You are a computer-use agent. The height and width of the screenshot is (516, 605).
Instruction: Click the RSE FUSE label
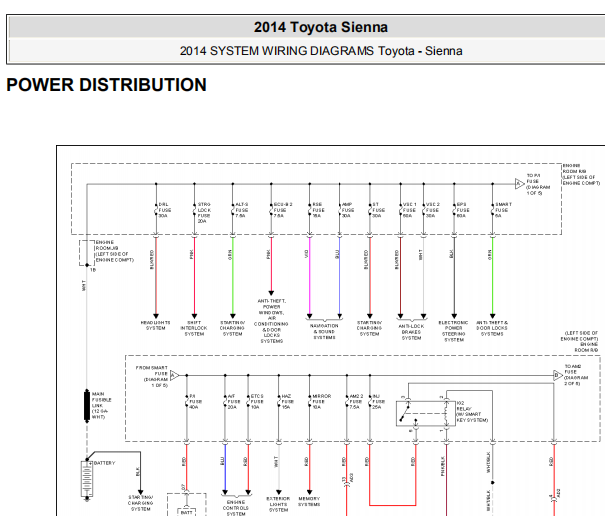(318, 210)
